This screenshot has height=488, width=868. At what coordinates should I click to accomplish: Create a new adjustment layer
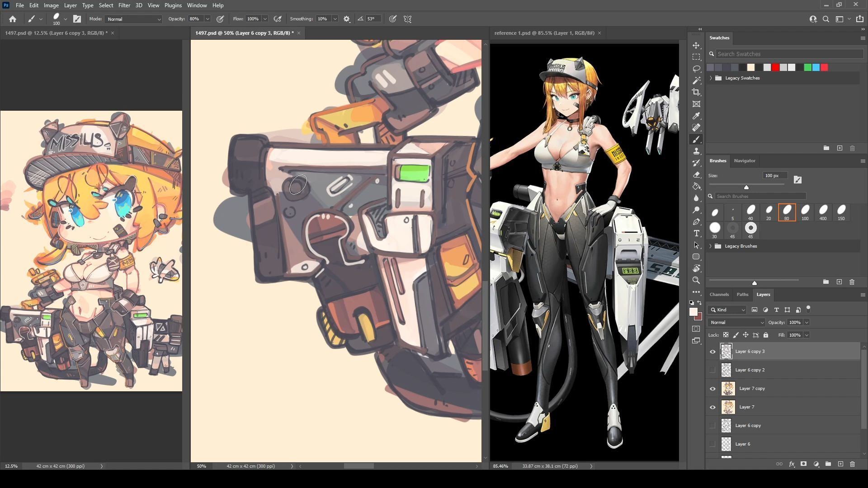[x=816, y=464]
